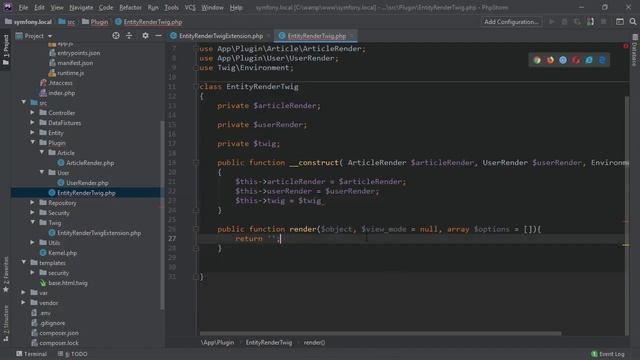Collapse the Twig folder

pos(33,222)
